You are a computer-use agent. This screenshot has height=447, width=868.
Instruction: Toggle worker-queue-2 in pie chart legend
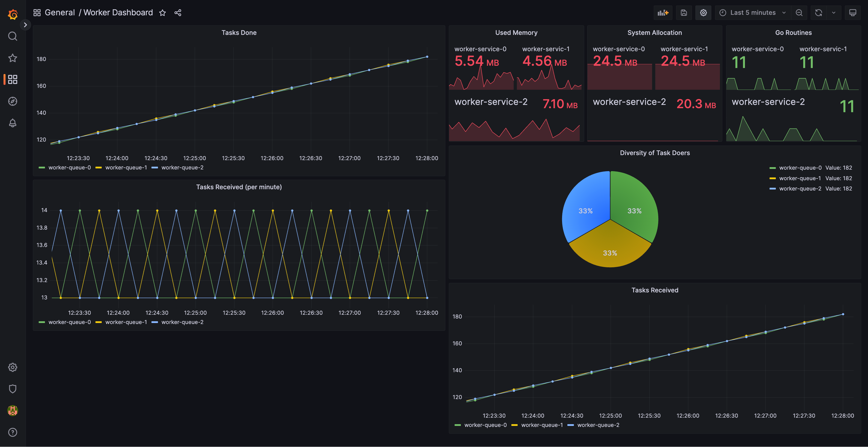point(800,188)
